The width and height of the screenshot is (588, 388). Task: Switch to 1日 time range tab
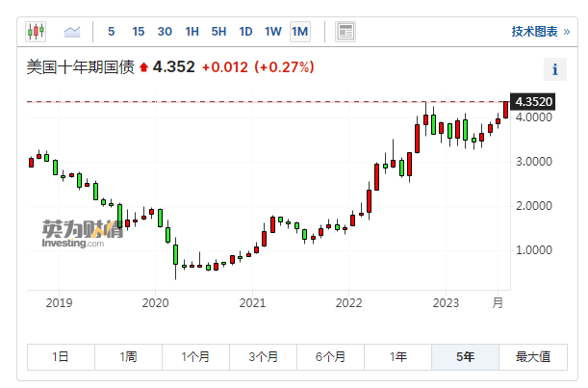tap(61, 357)
